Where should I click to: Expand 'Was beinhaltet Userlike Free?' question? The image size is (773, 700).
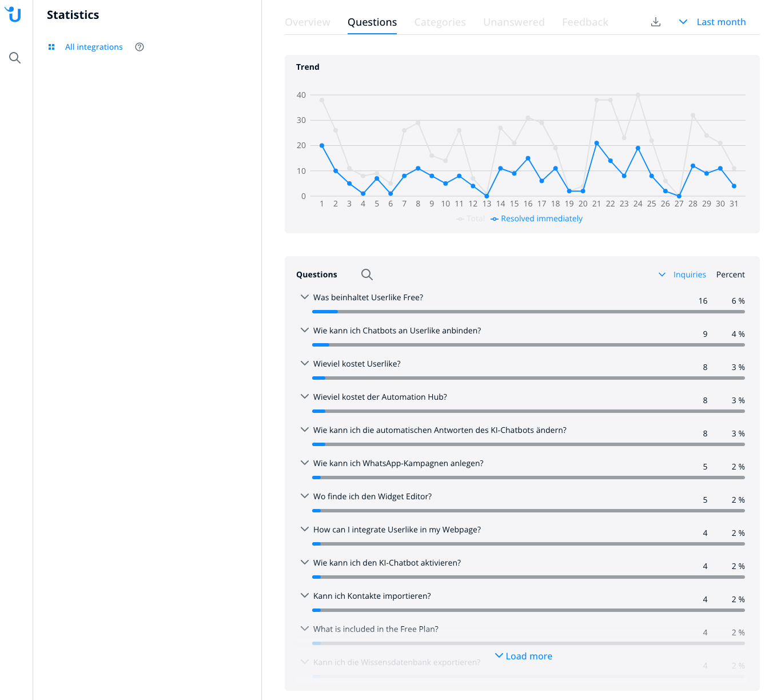305,297
